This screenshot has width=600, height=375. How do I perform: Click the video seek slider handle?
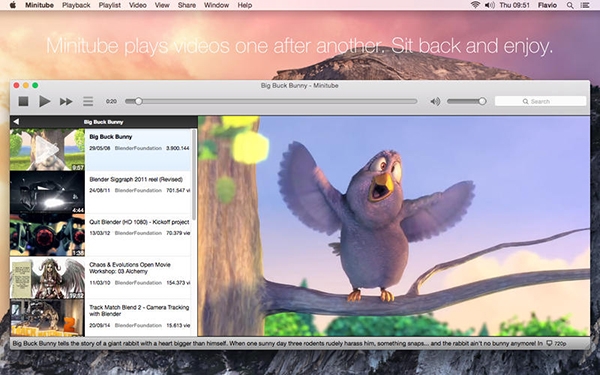click(x=139, y=101)
